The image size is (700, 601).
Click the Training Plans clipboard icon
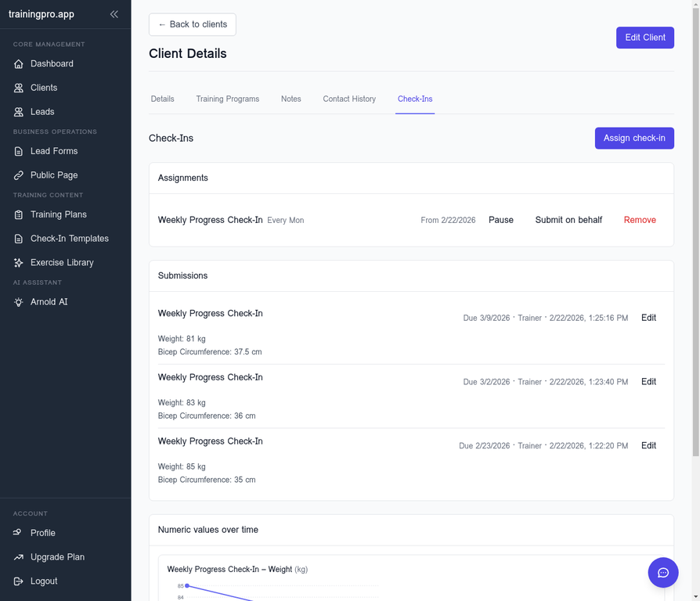pos(19,215)
